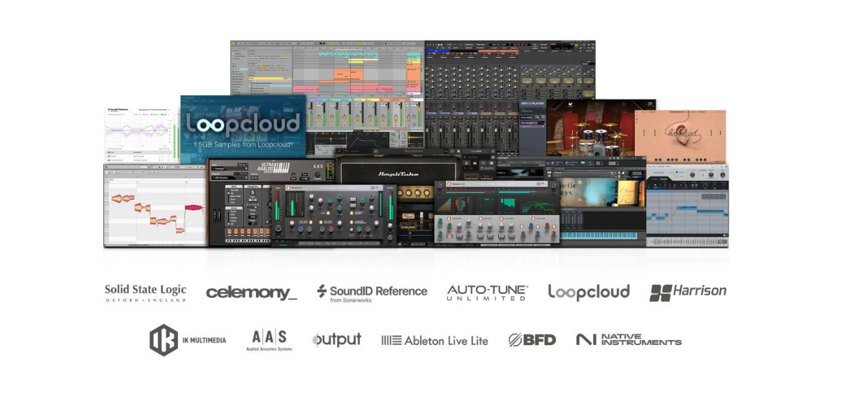Click the '1.5GB Samples from Loopcloud' text

[x=243, y=144]
